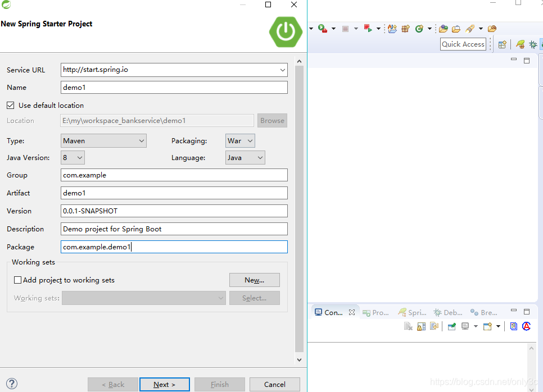
Task: Uncheck Use default location checkbox
Action: coord(10,105)
